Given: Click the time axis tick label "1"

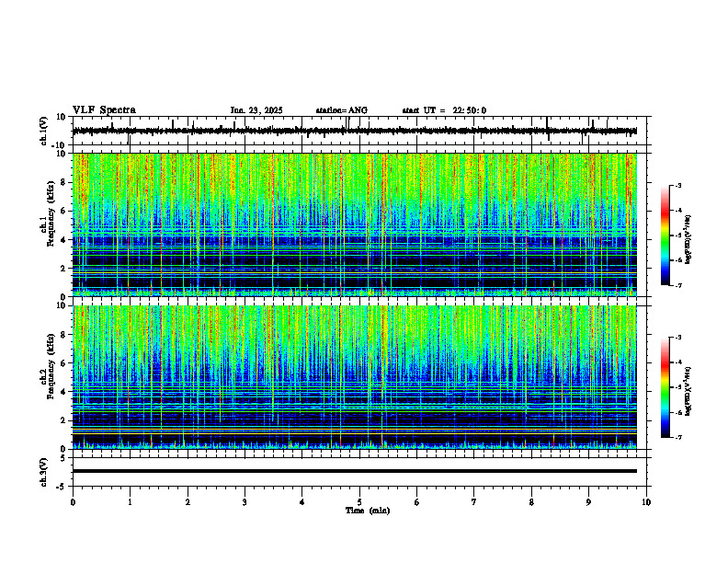Looking at the screenshot, I should [130, 502].
